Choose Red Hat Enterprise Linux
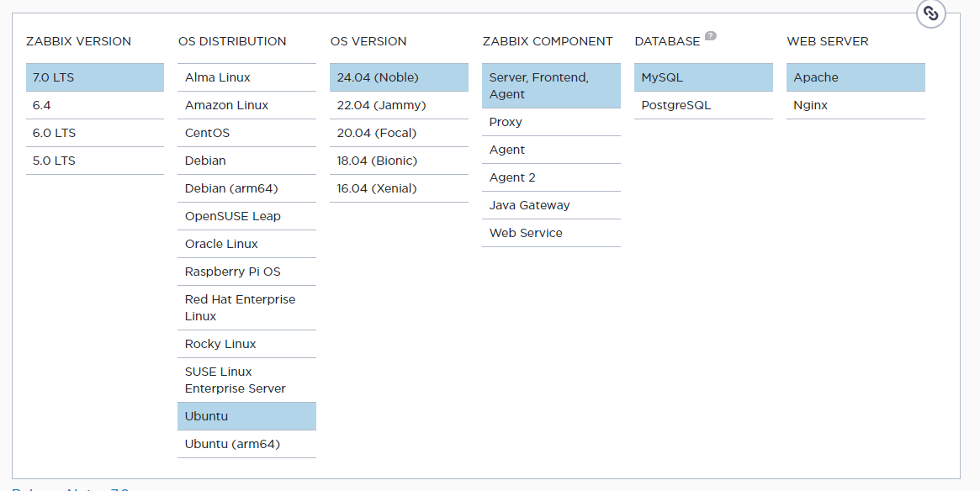 pyautogui.click(x=246, y=308)
